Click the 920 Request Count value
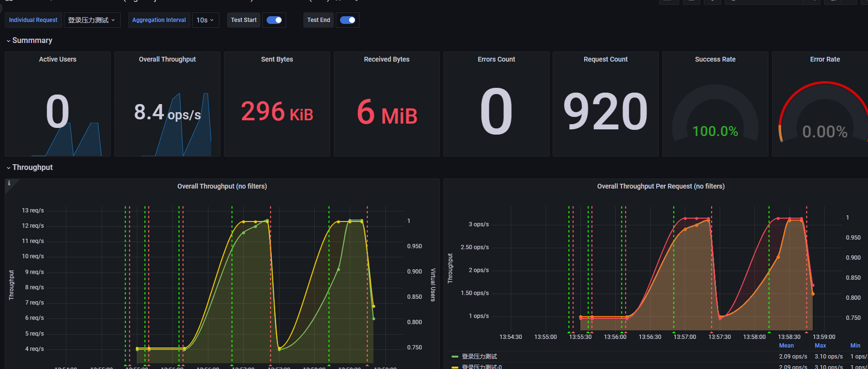 pyautogui.click(x=606, y=112)
